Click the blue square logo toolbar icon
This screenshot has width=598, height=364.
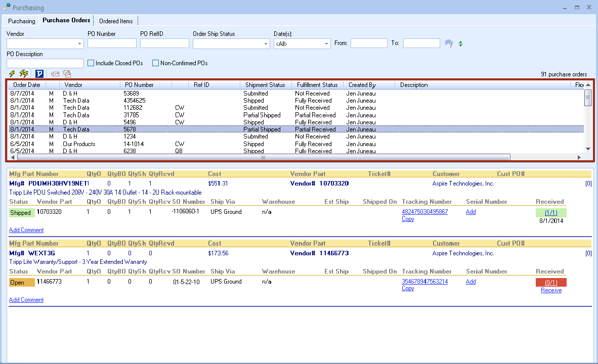(39, 74)
